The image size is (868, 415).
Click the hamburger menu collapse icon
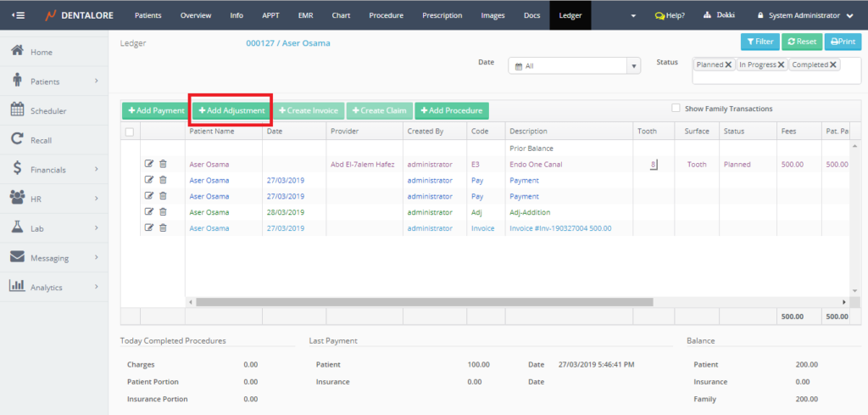(x=18, y=15)
